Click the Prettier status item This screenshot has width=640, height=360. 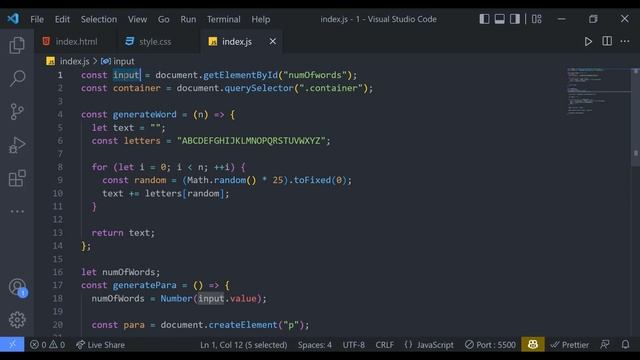569,345
